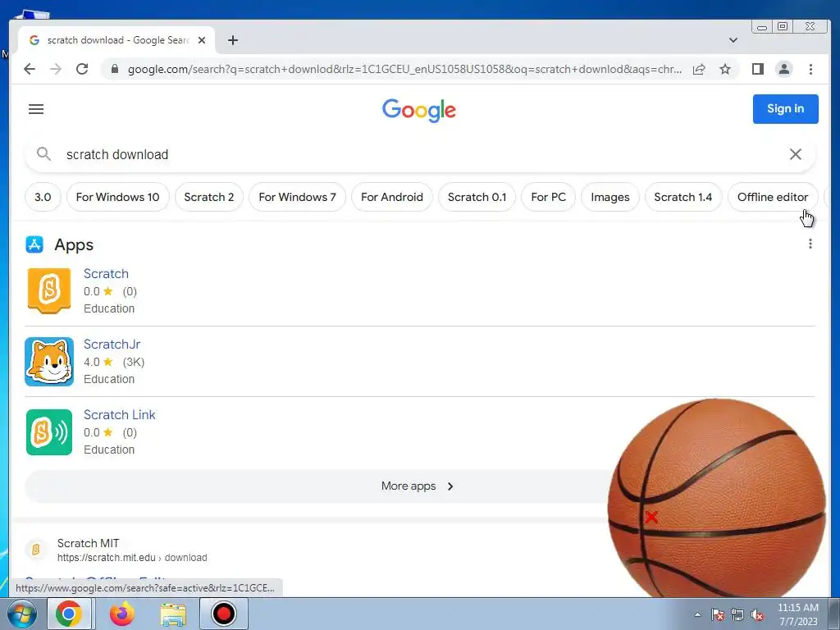Viewport: 840px width, 630px height.
Task: Click the green Scratch Link app icon
Action: coord(49,432)
